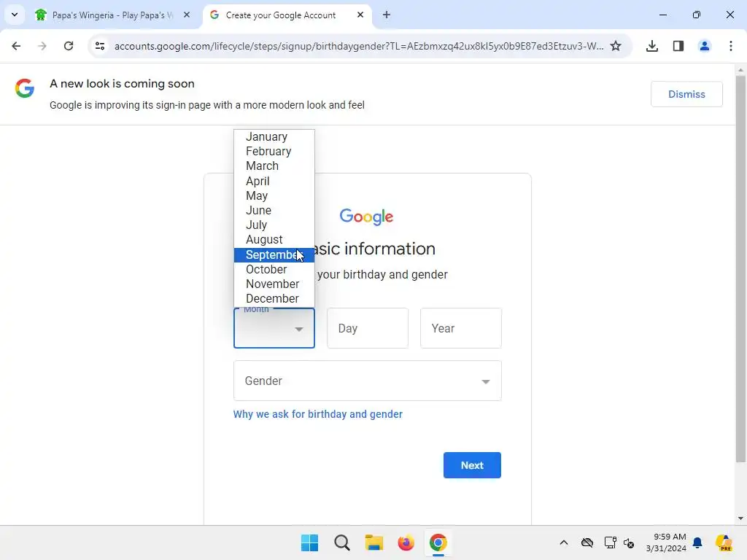Open the birthday and gender help link
This screenshot has width=747, height=560.
pyautogui.click(x=318, y=414)
